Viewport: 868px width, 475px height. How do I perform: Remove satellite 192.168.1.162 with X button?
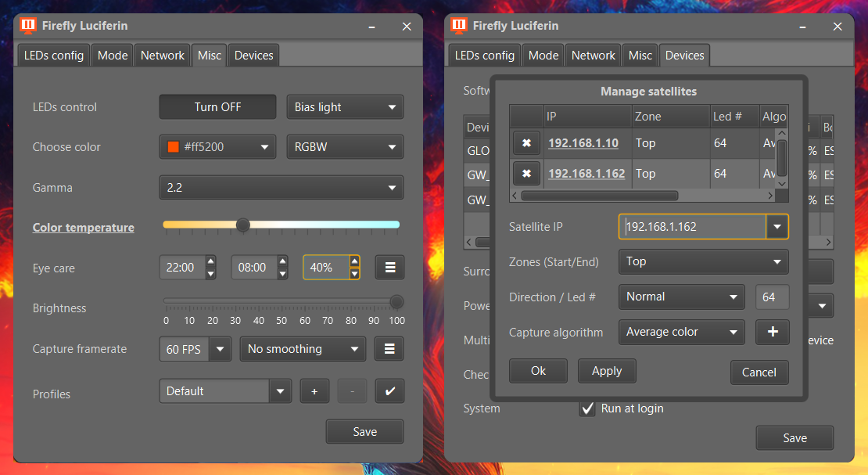[x=526, y=174]
